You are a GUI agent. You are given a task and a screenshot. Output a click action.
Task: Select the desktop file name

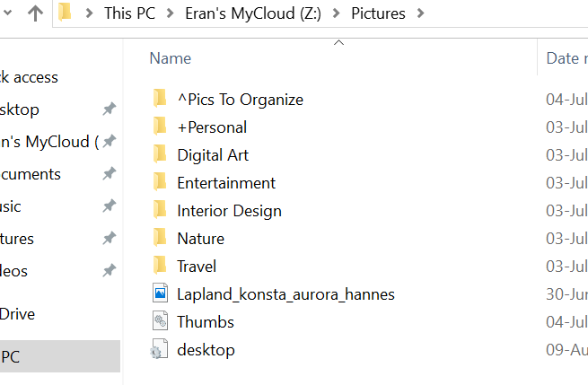tap(206, 350)
